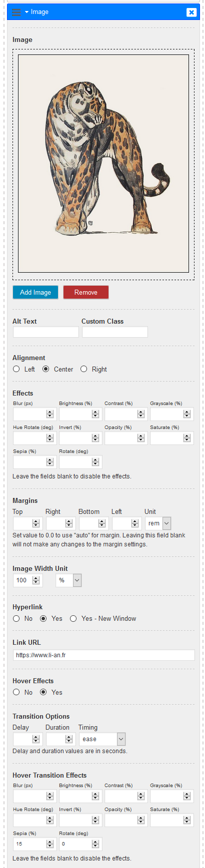Viewport: 205px width, 868px height.
Task: Select the Right alignment radio button
Action: tap(83, 369)
